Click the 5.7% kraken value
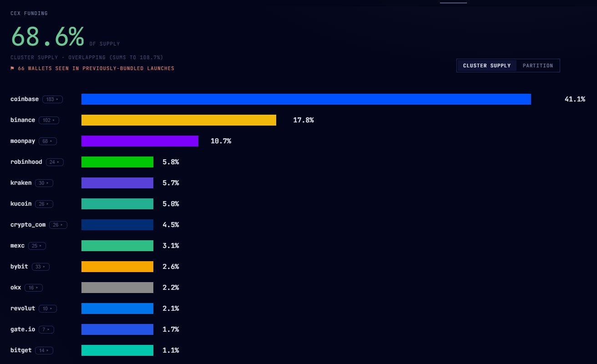The width and height of the screenshot is (597, 364). point(171,183)
